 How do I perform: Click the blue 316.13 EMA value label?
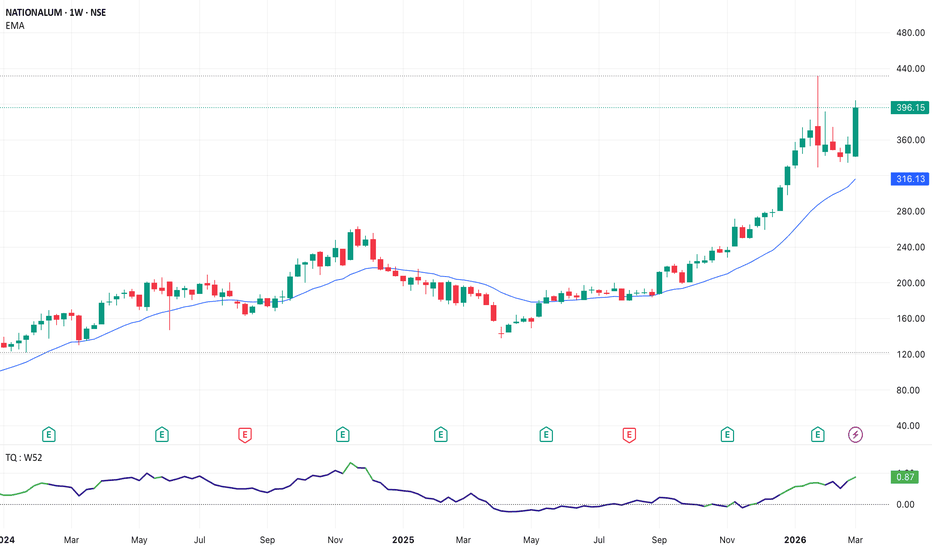click(910, 179)
